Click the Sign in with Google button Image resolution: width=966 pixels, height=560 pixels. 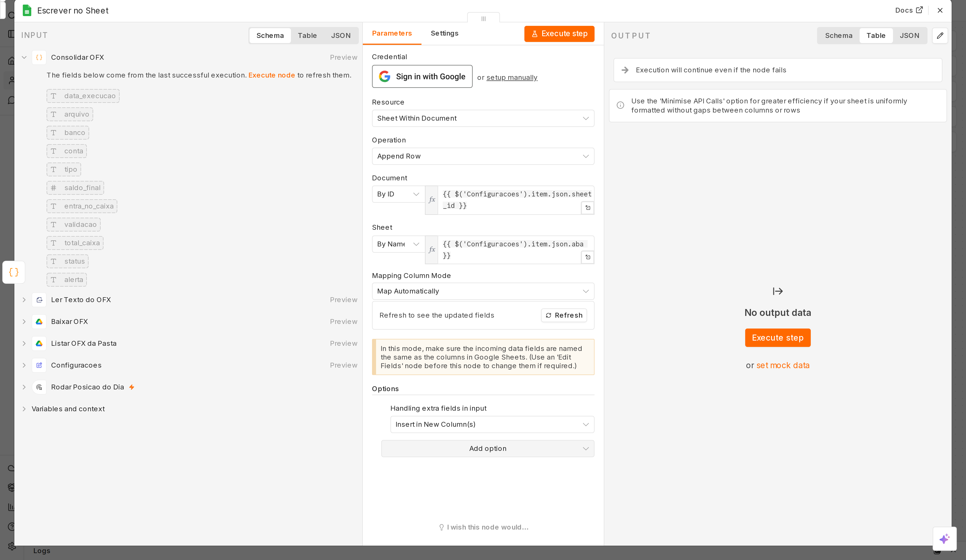[x=422, y=76]
